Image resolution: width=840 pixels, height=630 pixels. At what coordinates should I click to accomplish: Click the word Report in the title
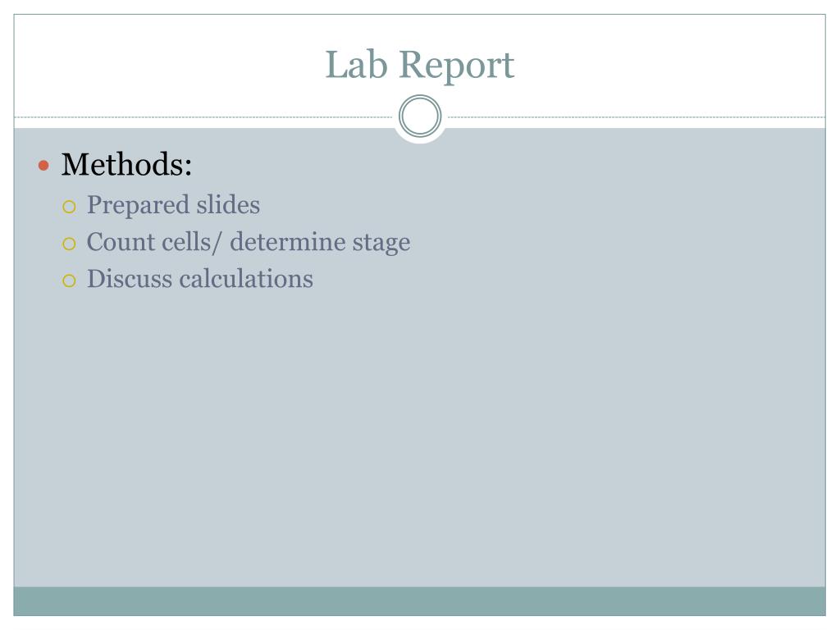click(457, 66)
